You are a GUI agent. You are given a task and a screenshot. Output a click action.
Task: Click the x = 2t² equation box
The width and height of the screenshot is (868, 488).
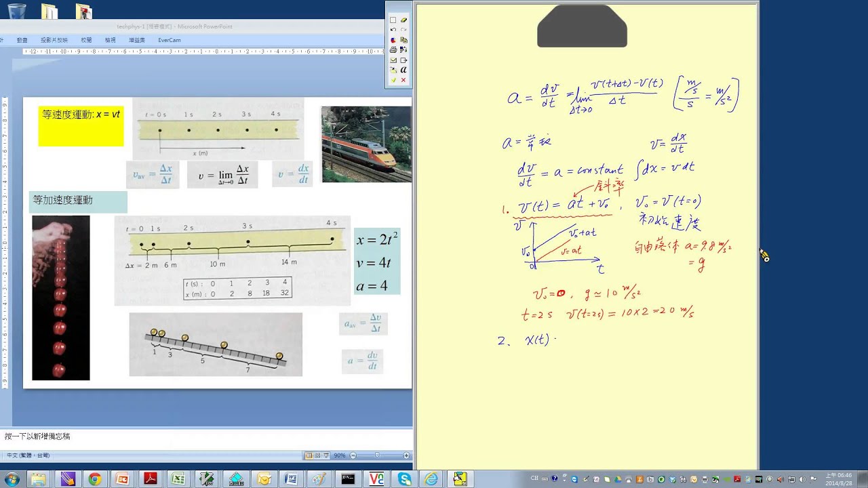pyautogui.click(x=377, y=262)
